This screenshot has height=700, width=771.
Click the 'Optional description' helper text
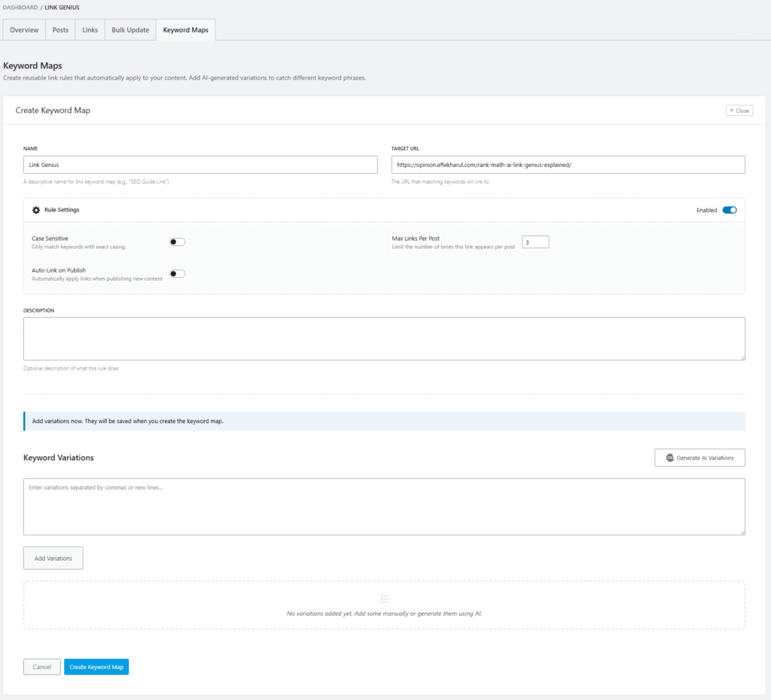click(x=71, y=368)
